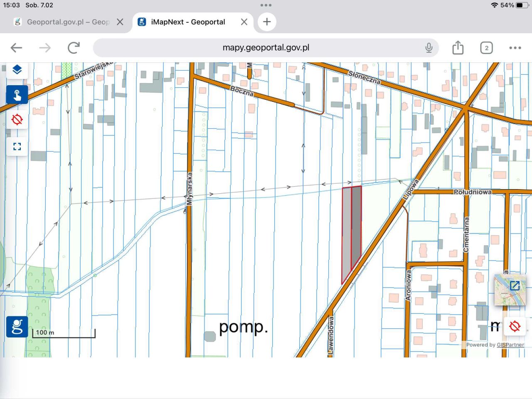Screen dimensions: 532x399
Task: Toggle the red crossed target at bottom right
Action: tap(515, 326)
